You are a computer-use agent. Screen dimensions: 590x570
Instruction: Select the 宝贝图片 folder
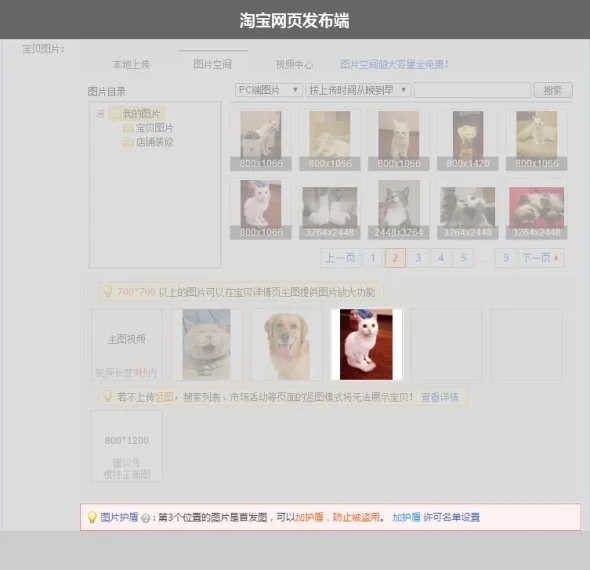pyautogui.click(x=154, y=128)
